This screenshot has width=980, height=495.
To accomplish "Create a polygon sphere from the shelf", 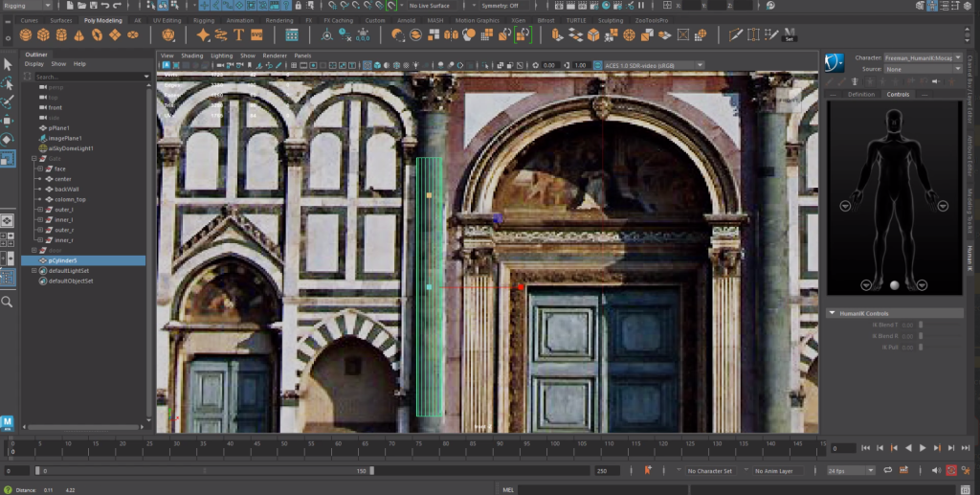I will tap(26, 35).
